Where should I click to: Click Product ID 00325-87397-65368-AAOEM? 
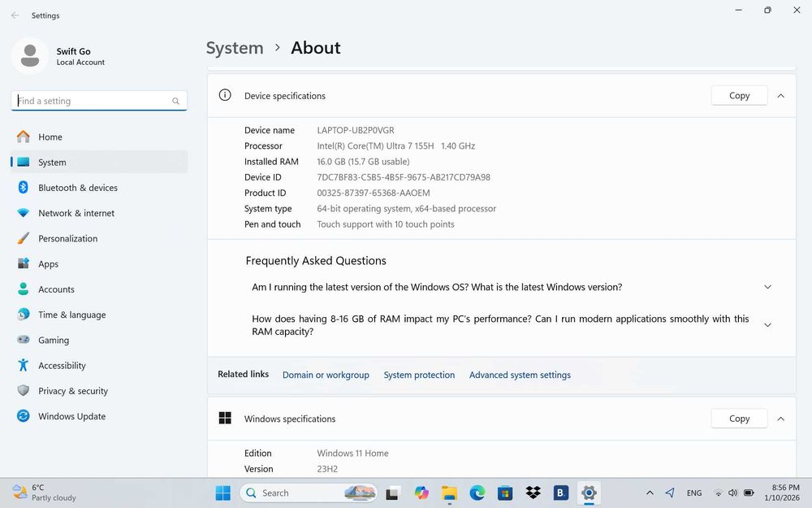click(374, 193)
